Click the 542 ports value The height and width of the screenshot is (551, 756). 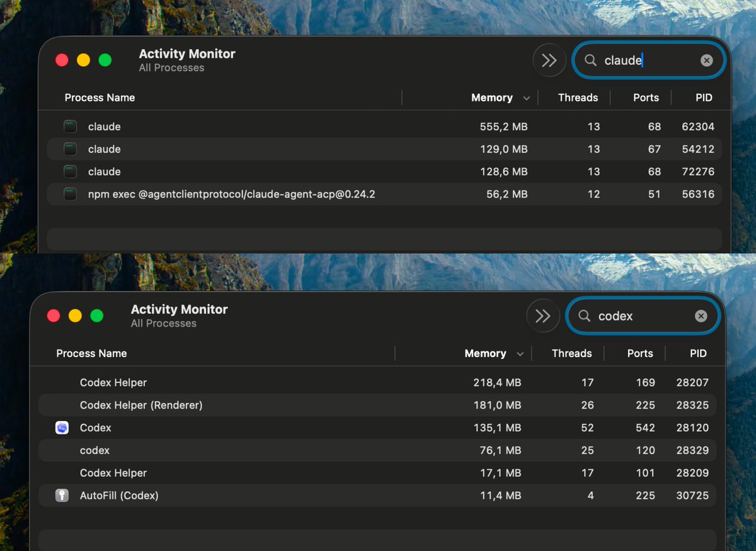pyautogui.click(x=645, y=428)
